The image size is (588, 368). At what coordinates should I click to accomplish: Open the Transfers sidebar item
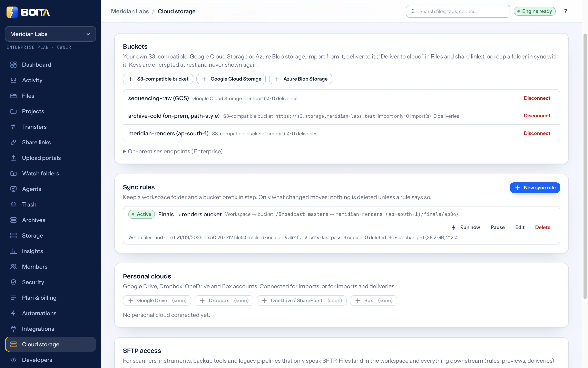[50, 127]
